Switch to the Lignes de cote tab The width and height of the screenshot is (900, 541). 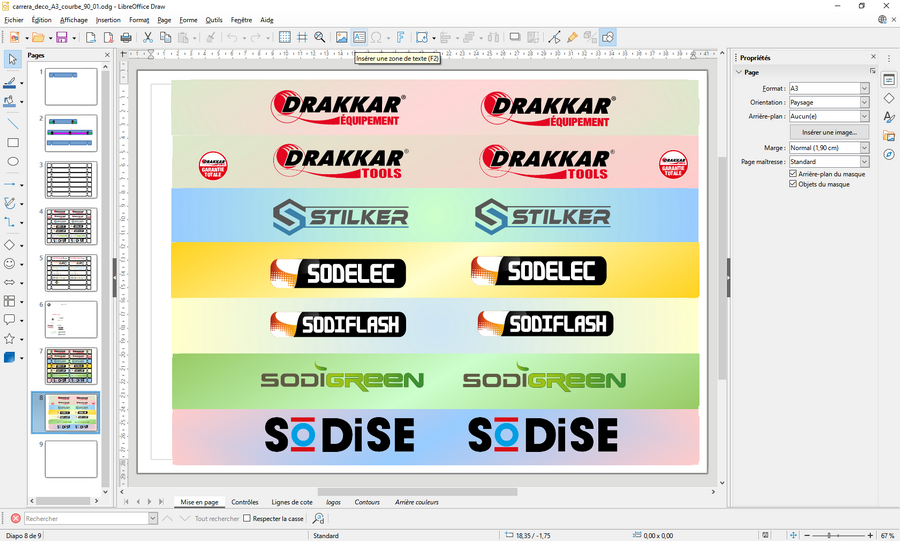pos(292,502)
